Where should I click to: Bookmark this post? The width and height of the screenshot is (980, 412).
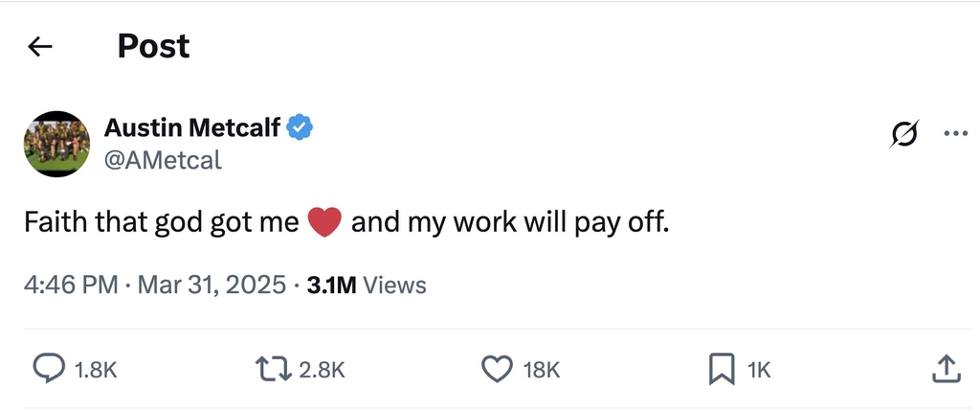[721, 369]
